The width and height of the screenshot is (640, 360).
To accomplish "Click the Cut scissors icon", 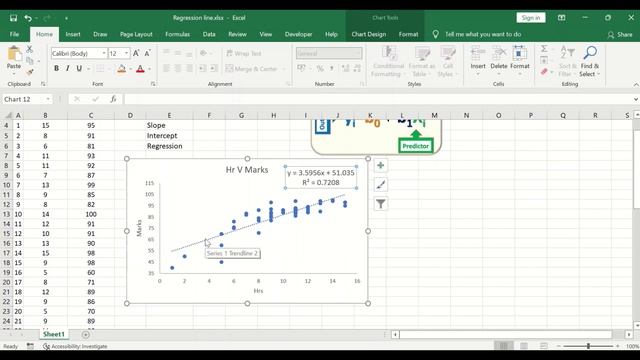I will 29,49.
